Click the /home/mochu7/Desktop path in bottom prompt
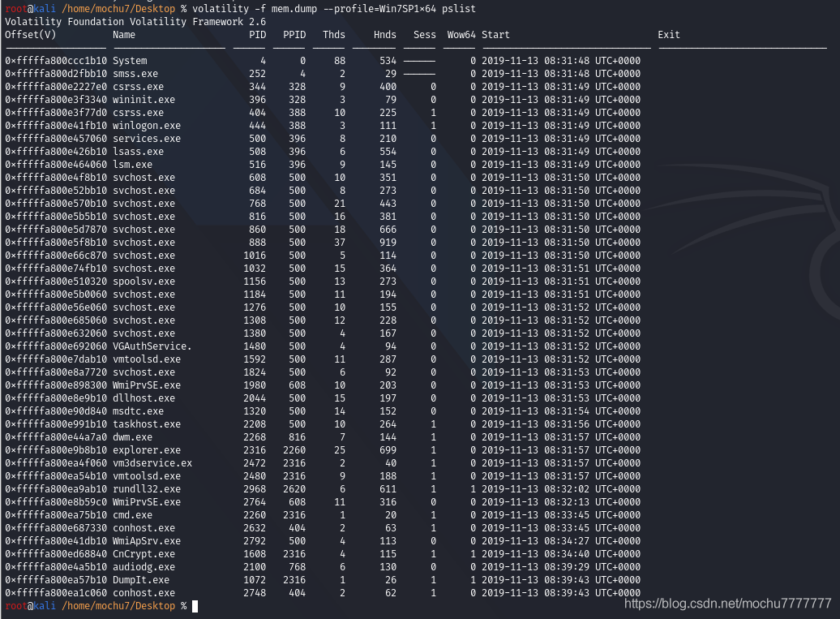This screenshot has width=840, height=619. [118, 606]
